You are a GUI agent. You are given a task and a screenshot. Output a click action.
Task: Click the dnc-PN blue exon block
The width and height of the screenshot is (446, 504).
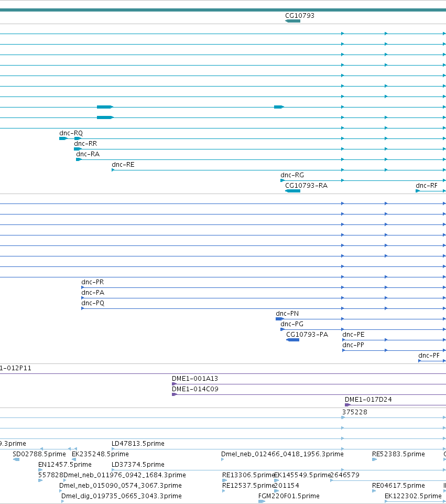click(x=279, y=319)
